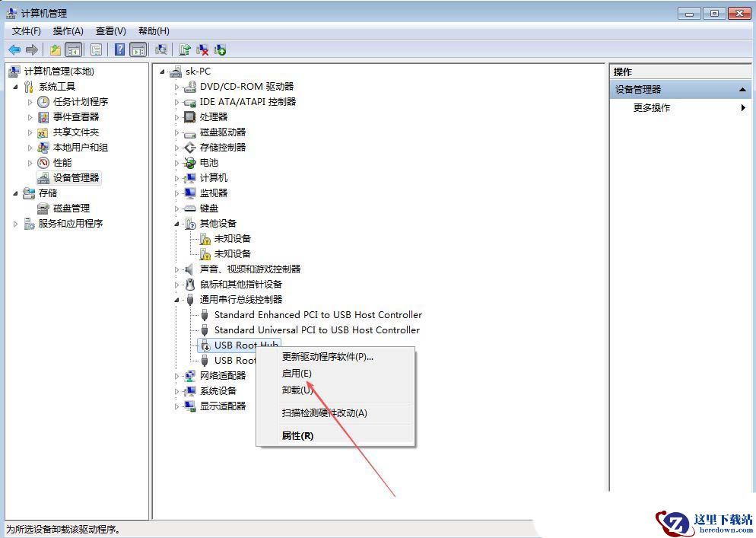The image size is (756, 538).
Task: Click the scan for hardware changes icon
Action: (x=160, y=50)
